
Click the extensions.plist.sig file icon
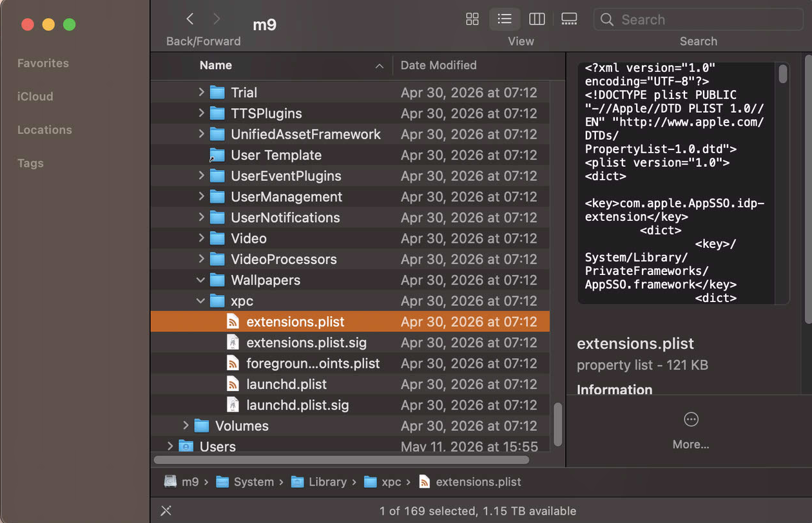(x=233, y=343)
